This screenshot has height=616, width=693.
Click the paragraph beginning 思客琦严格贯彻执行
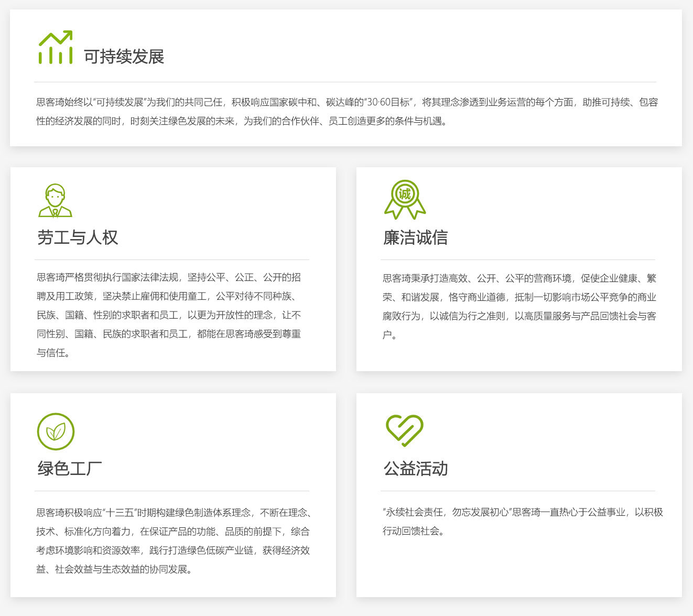tap(169, 315)
